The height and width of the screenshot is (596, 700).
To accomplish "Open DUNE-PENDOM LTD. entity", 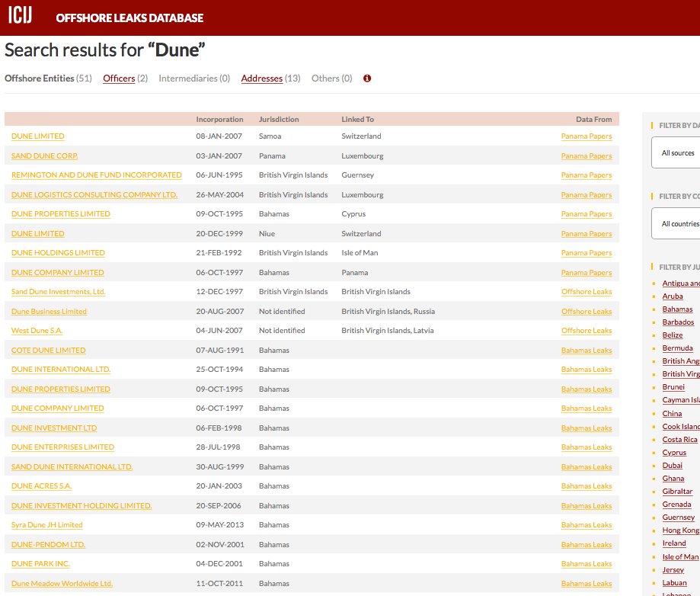I will (x=48, y=545).
